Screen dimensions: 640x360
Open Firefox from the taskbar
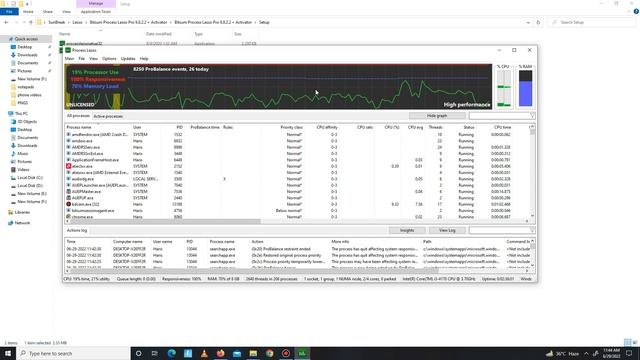220,353
